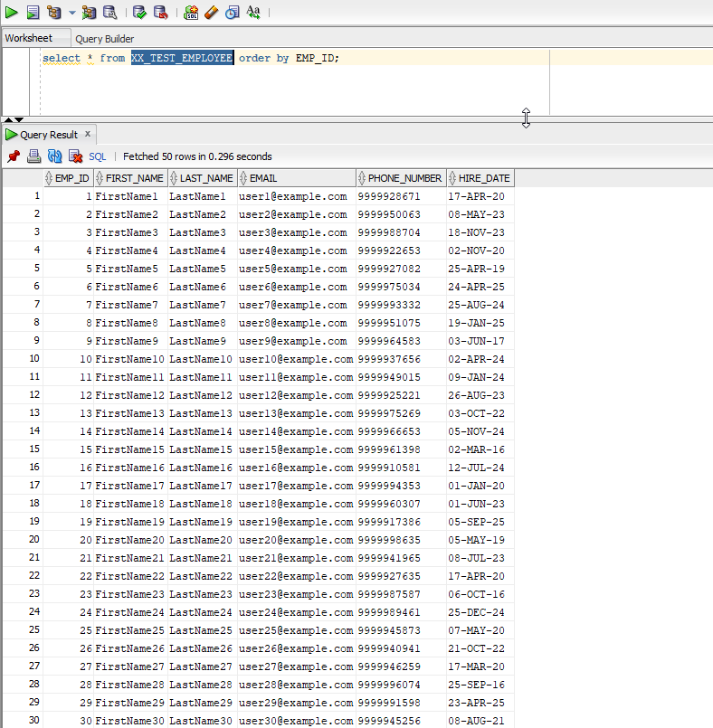Refresh the query results grid

pyautogui.click(x=55, y=156)
